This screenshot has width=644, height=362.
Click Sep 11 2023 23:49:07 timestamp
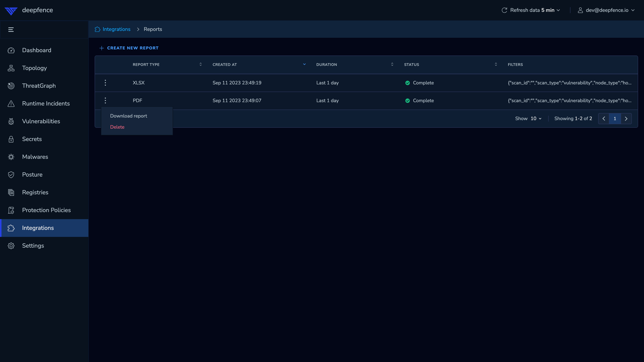237,101
